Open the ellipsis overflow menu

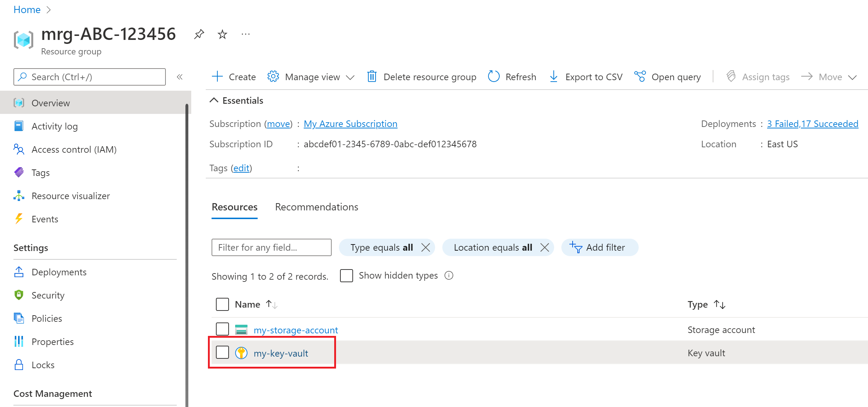[x=245, y=34]
